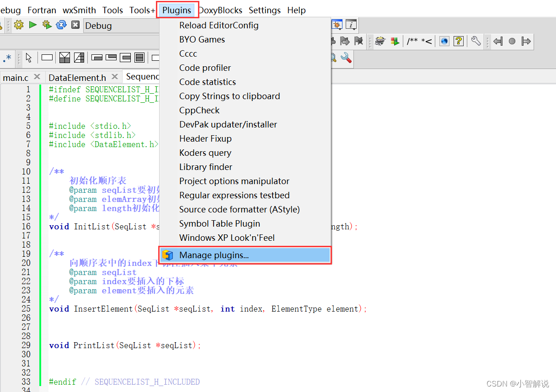Select DevPak updater/installer entry
The width and height of the screenshot is (556, 392).
245,125
